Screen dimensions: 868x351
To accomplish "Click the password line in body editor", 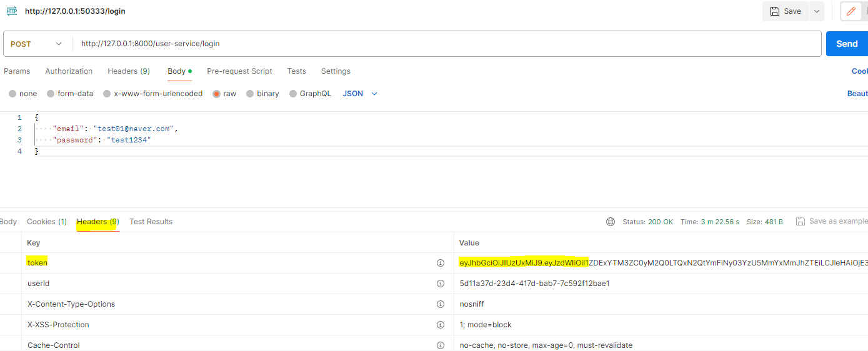I will (102, 140).
